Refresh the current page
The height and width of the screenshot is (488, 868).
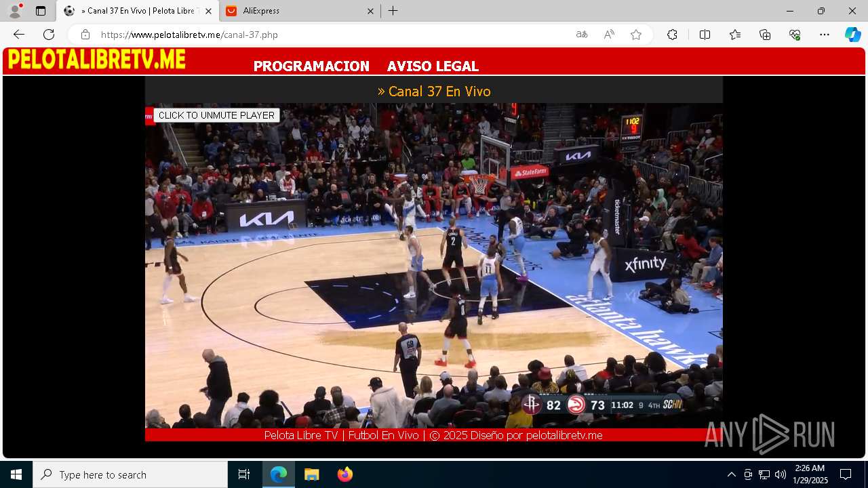tap(49, 35)
